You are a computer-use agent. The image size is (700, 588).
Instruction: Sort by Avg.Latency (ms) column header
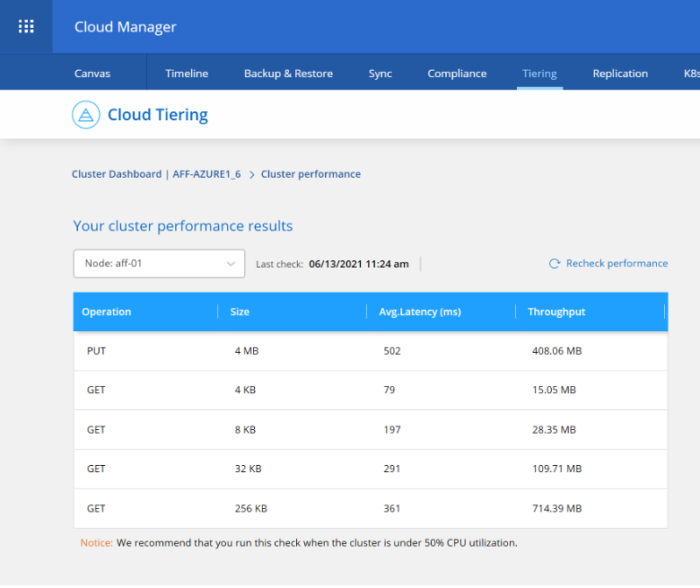pos(421,312)
